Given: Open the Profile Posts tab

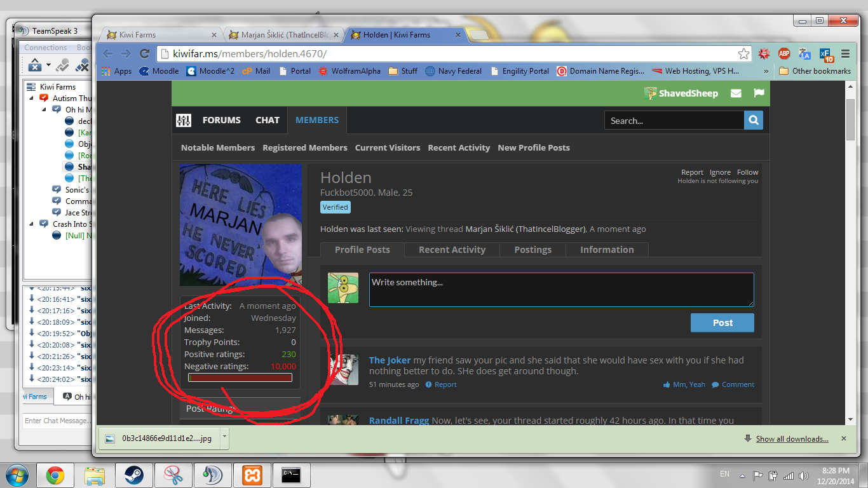Looking at the screenshot, I should click(362, 250).
